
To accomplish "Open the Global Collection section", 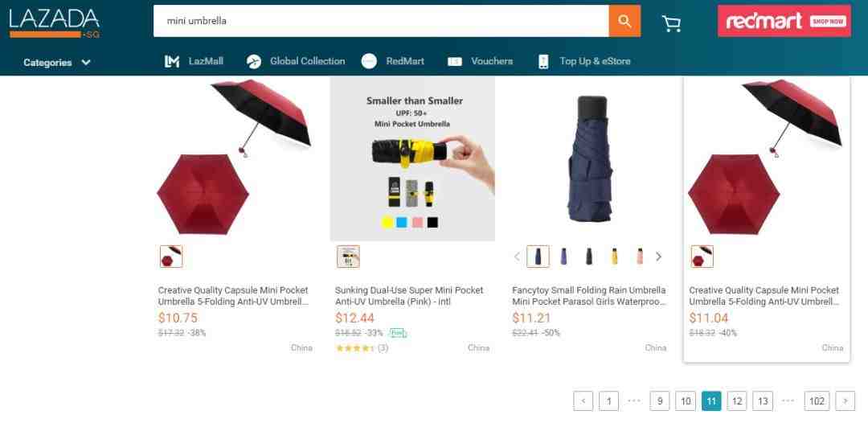I will (296, 61).
